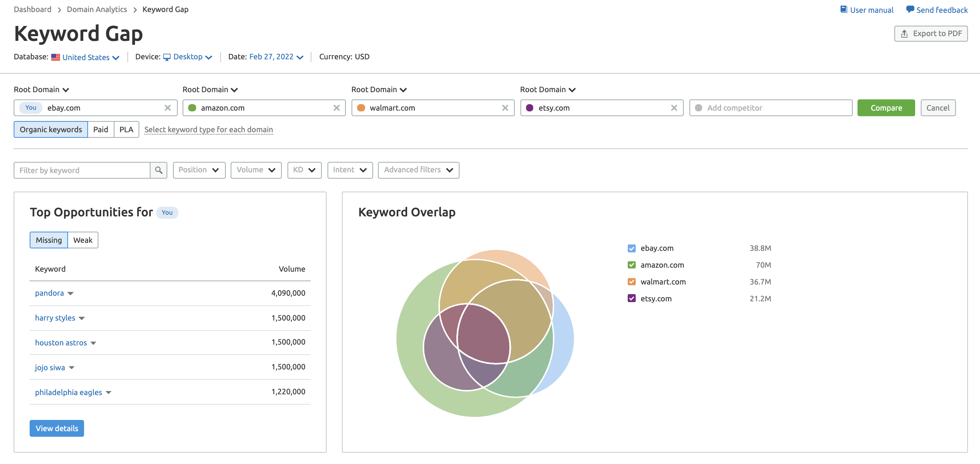Click the walmart.com close X icon
The width and height of the screenshot is (980, 464).
[x=505, y=107]
